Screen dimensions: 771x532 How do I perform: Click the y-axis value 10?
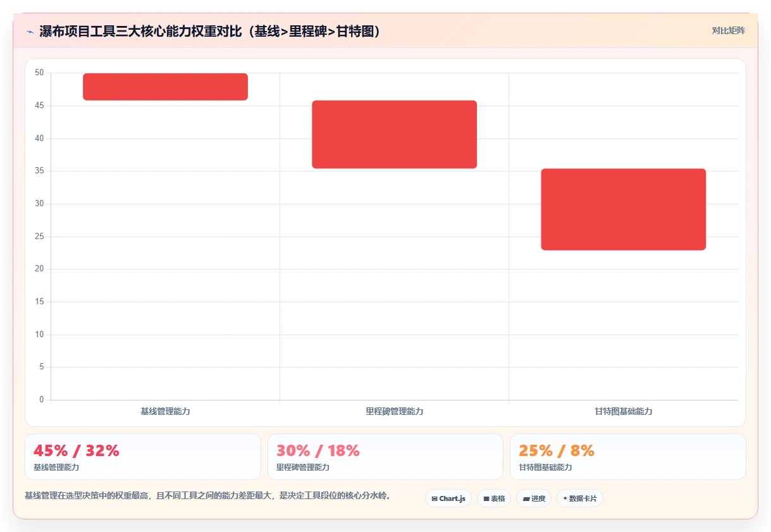pyautogui.click(x=39, y=335)
